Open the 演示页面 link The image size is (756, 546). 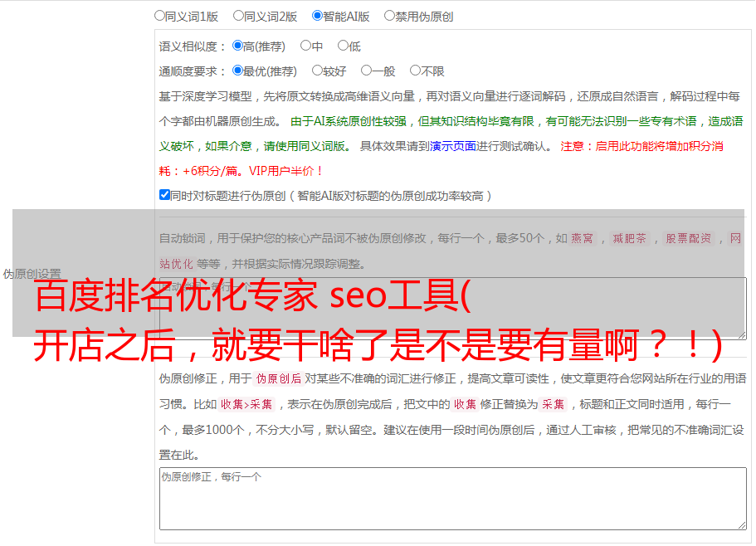coord(453,146)
